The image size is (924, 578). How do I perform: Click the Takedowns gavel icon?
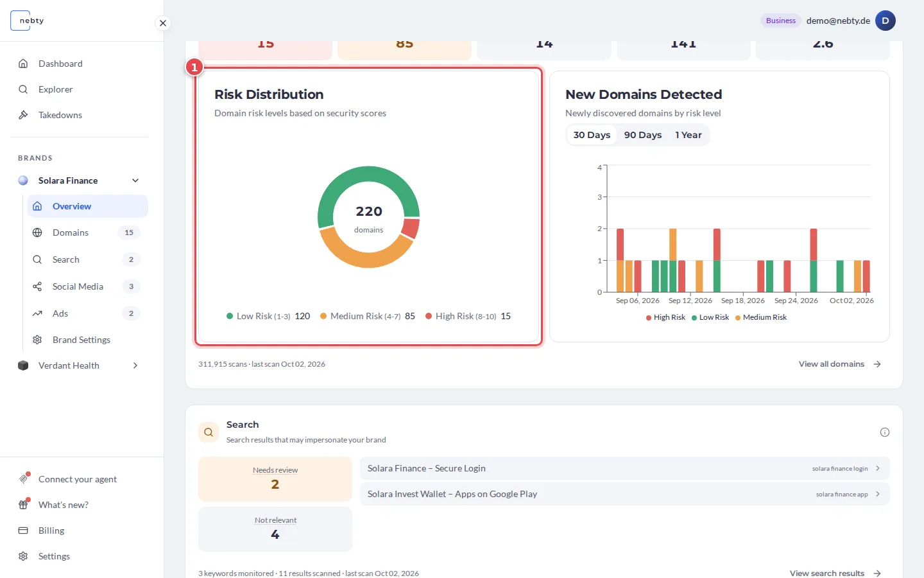(x=23, y=115)
